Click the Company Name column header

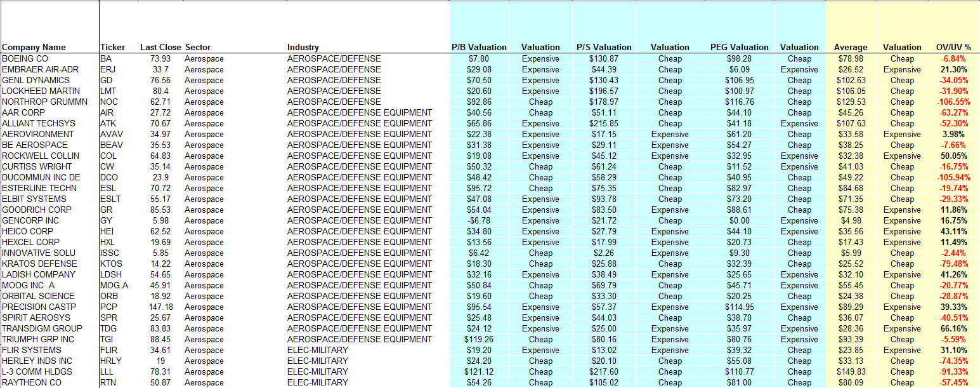click(x=34, y=47)
